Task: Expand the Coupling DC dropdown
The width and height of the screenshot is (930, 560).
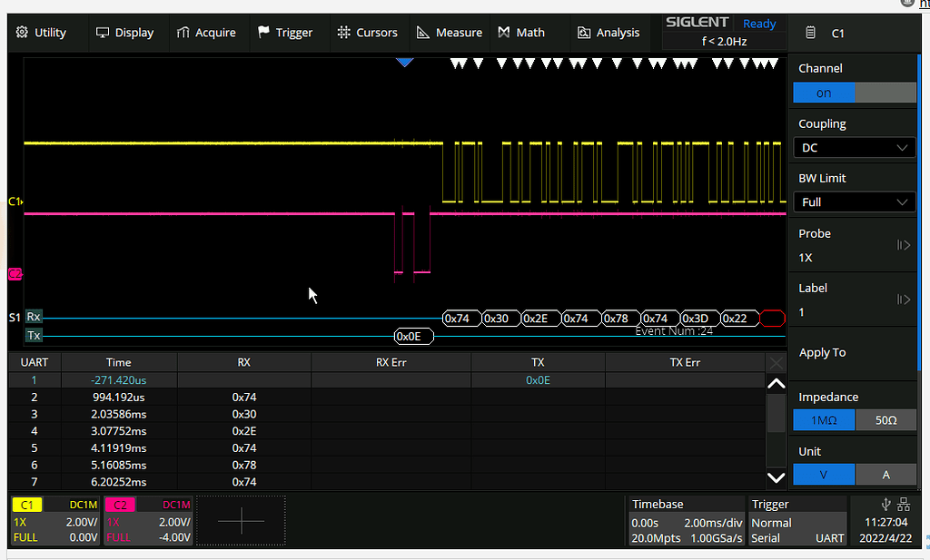Action: [x=854, y=148]
